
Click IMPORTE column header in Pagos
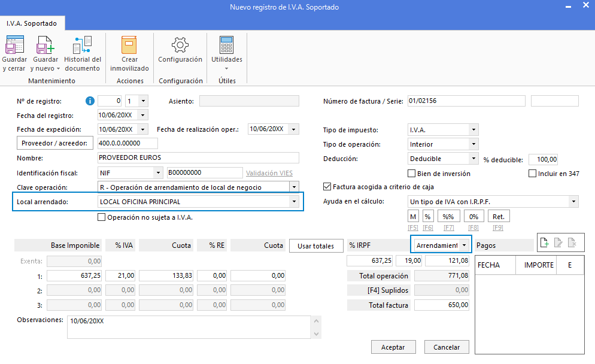536,265
